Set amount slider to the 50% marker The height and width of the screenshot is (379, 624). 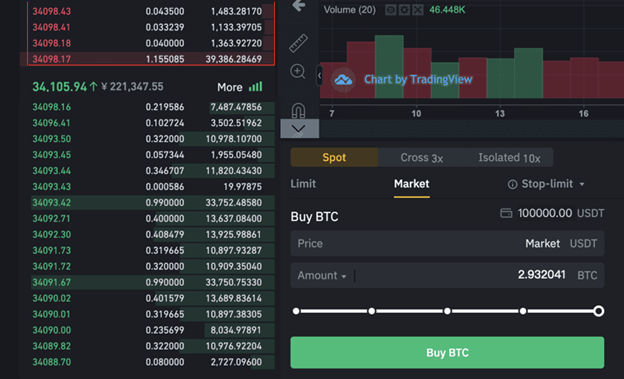tap(447, 311)
